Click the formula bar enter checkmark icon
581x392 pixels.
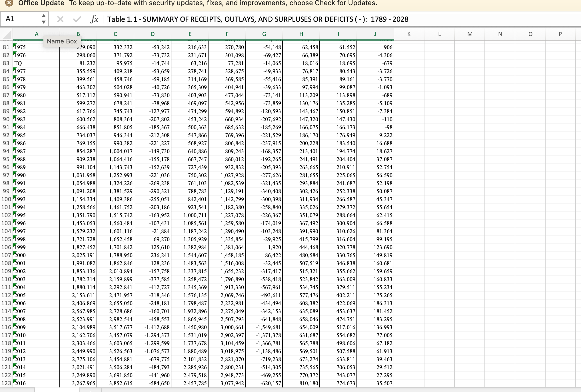(77, 19)
